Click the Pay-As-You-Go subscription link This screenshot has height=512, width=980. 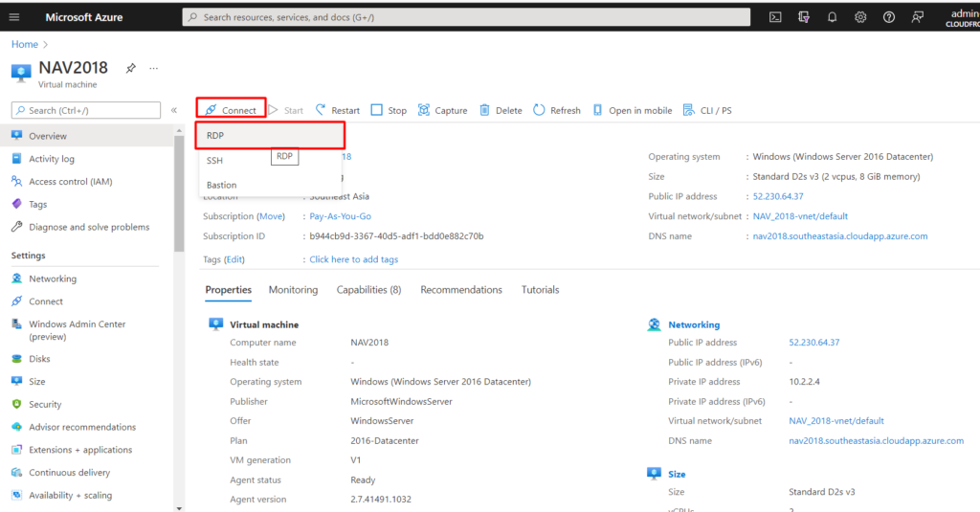[340, 216]
